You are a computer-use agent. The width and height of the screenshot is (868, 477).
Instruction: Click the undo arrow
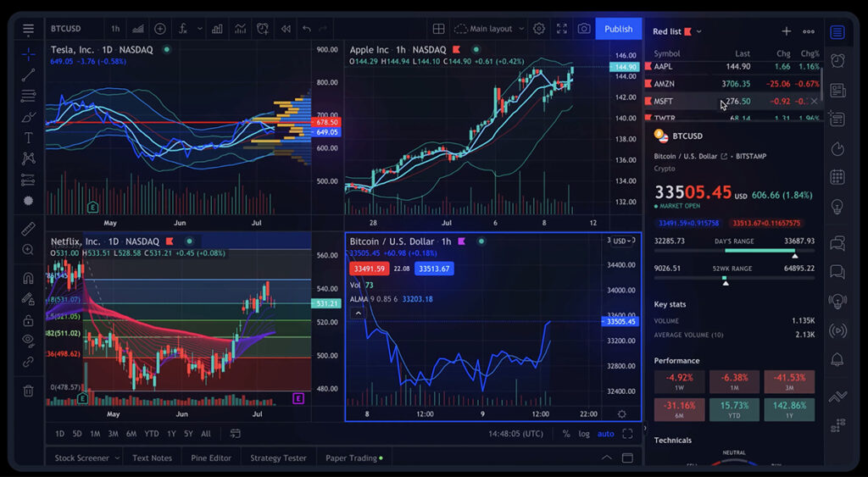click(x=306, y=29)
